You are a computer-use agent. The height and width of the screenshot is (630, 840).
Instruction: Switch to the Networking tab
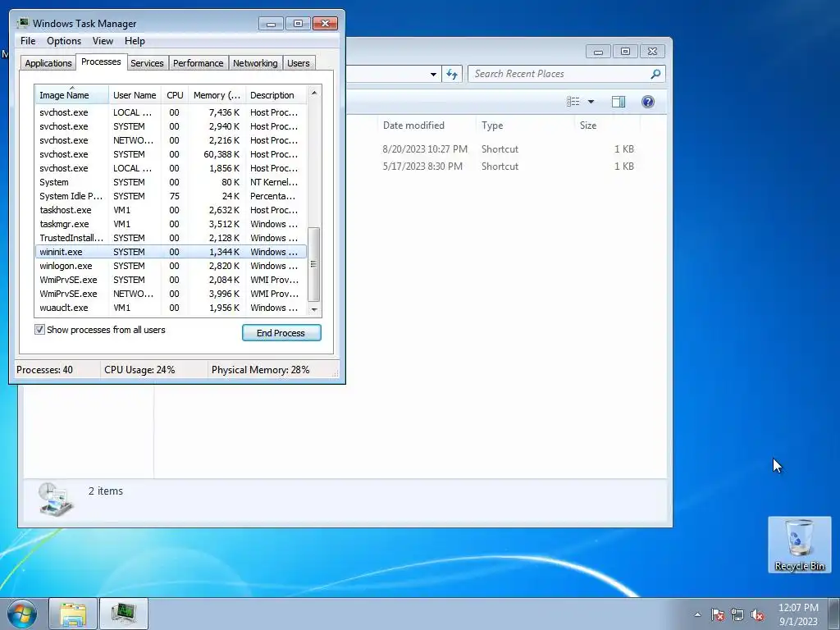point(255,63)
